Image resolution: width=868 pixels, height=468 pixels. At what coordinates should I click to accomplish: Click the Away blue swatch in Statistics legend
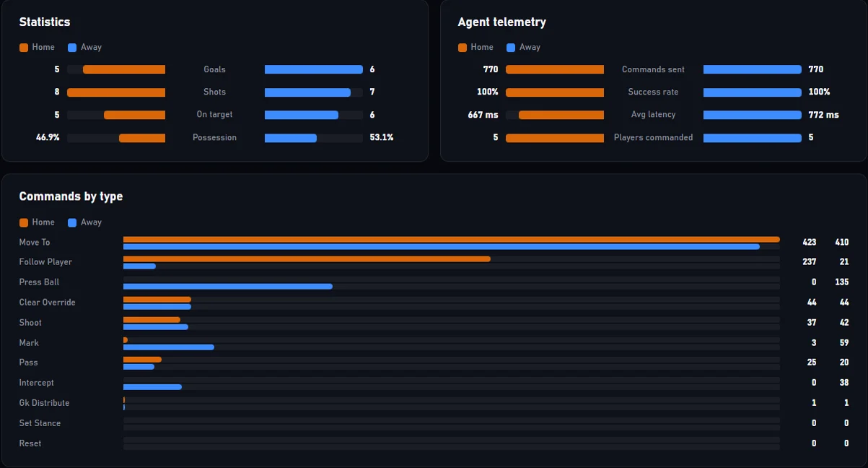pyautogui.click(x=72, y=48)
